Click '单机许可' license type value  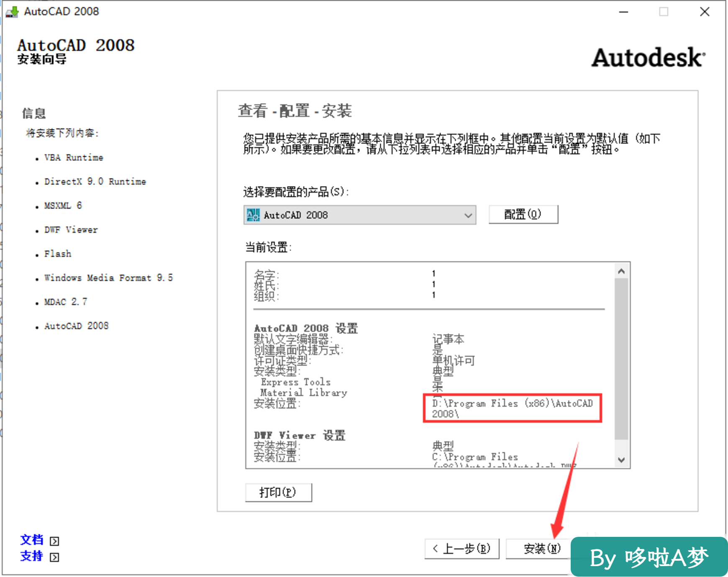(454, 360)
